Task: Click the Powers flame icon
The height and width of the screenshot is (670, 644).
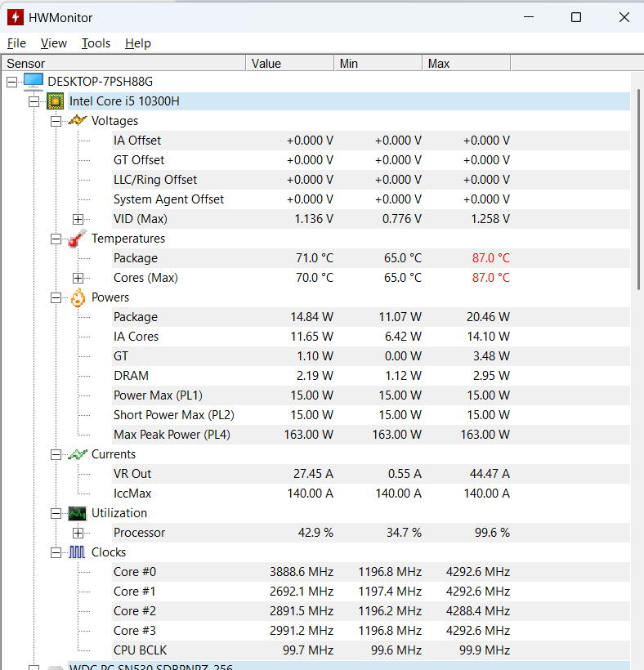Action: tap(78, 297)
